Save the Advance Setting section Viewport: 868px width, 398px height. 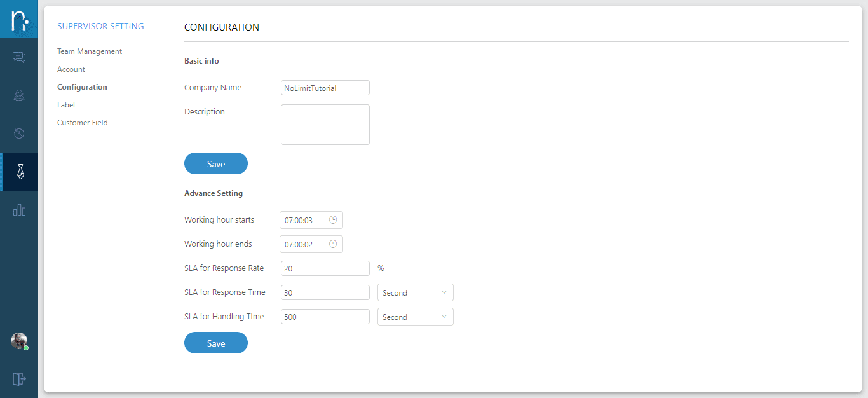click(216, 343)
